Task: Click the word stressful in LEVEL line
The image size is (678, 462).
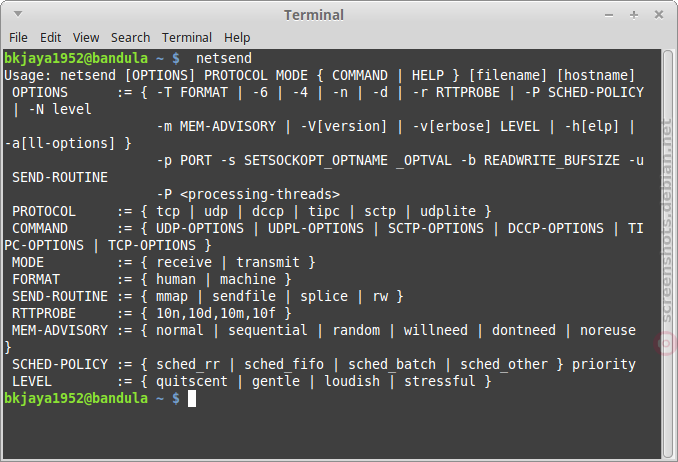Action: point(439,381)
